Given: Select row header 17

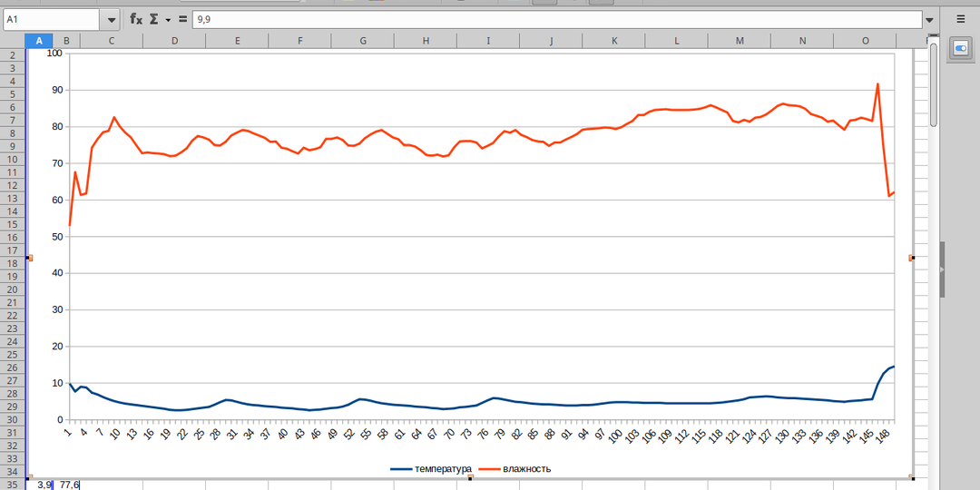Looking at the screenshot, I should pos(13,250).
